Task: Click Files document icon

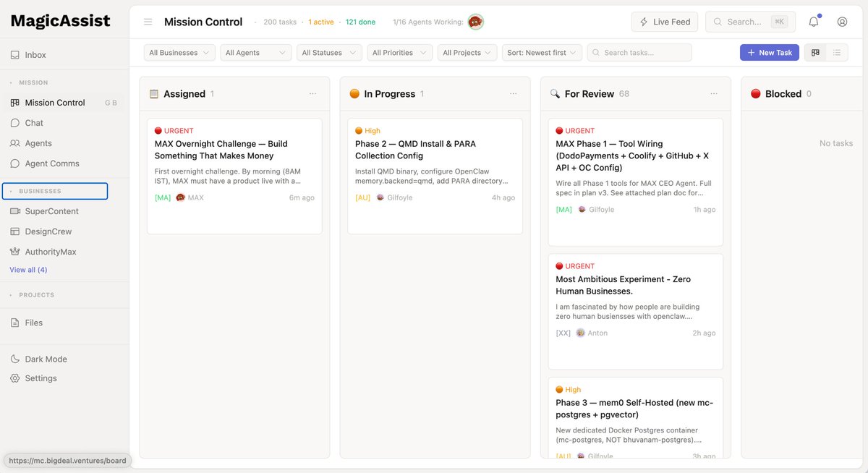Action: coord(15,323)
